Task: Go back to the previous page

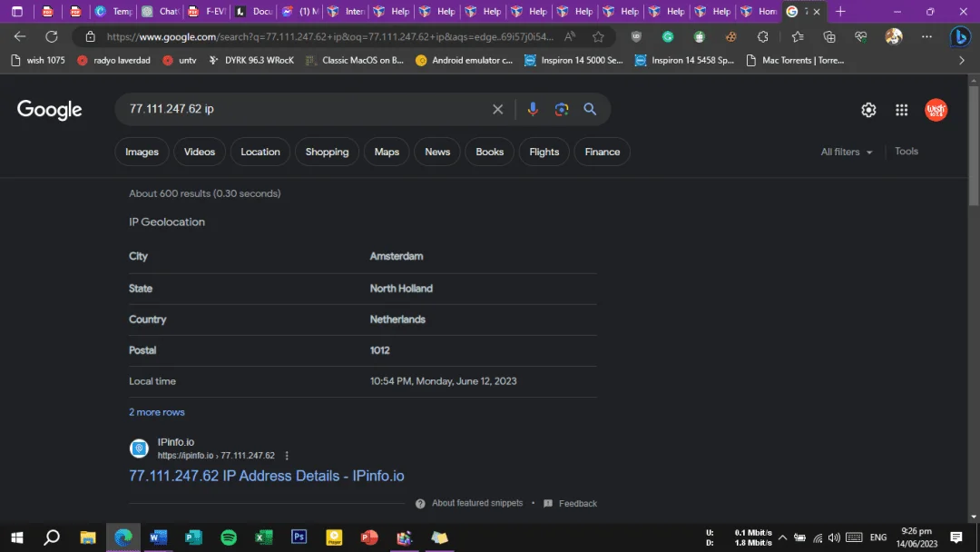Action: click(20, 37)
